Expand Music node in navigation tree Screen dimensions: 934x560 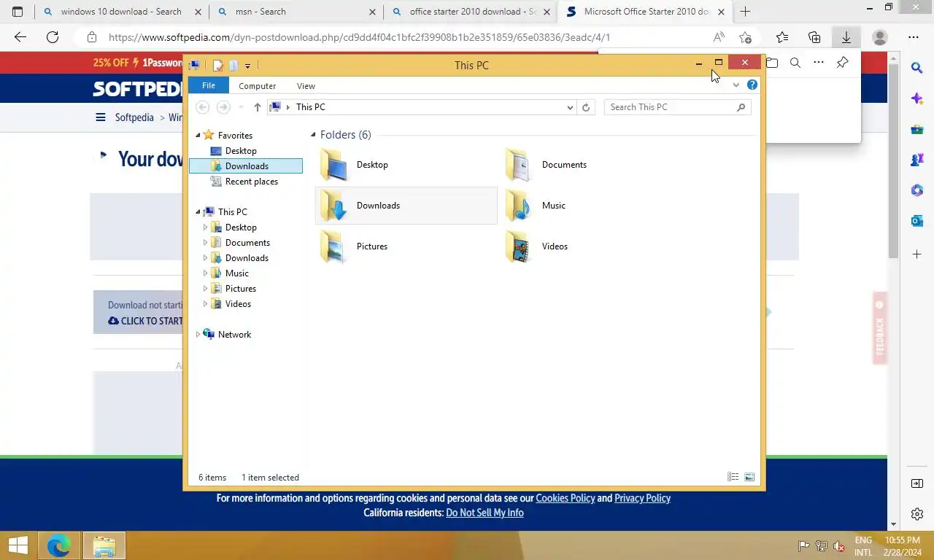pos(205,273)
